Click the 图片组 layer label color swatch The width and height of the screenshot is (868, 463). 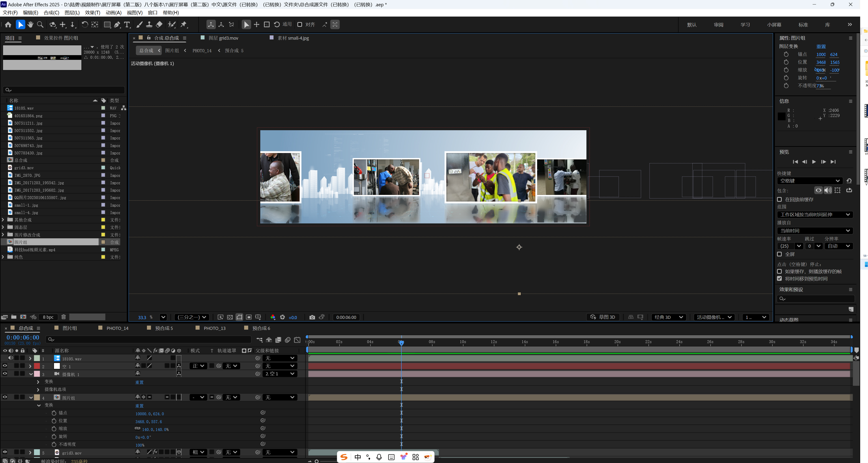[37, 398]
